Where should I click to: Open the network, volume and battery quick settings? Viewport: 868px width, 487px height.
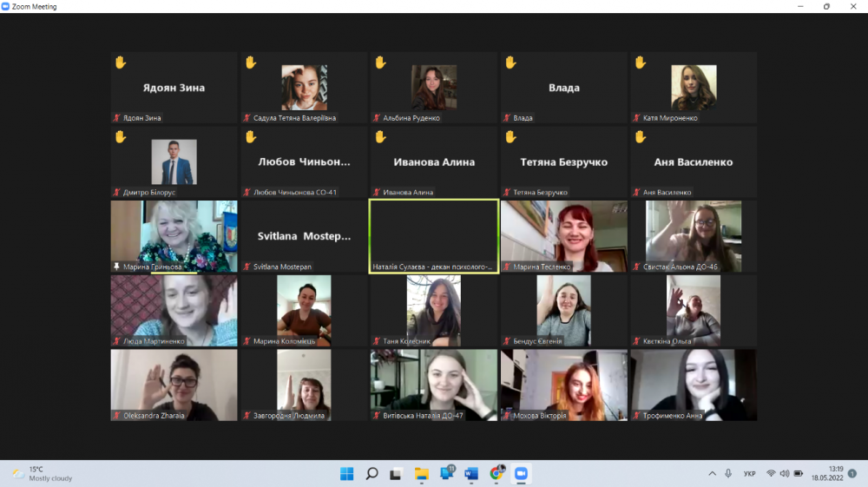click(x=784, y=473)
